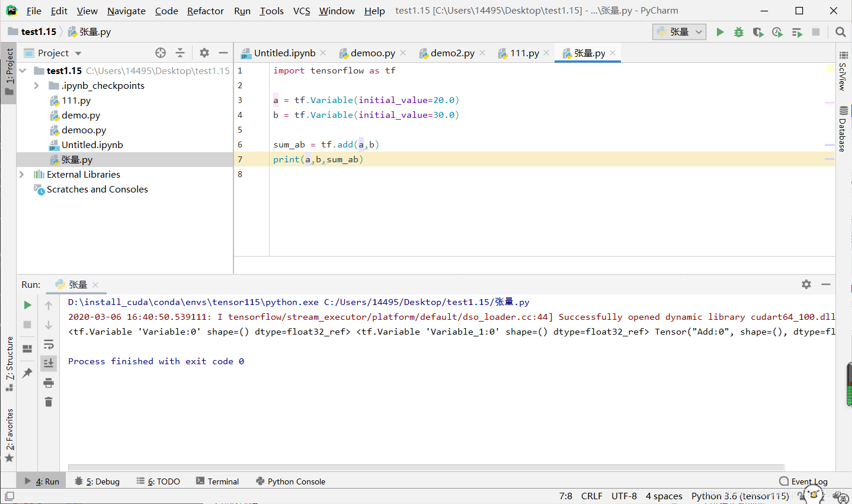Open the TODO tool window
852x504 pixels.
coord(158,481)
